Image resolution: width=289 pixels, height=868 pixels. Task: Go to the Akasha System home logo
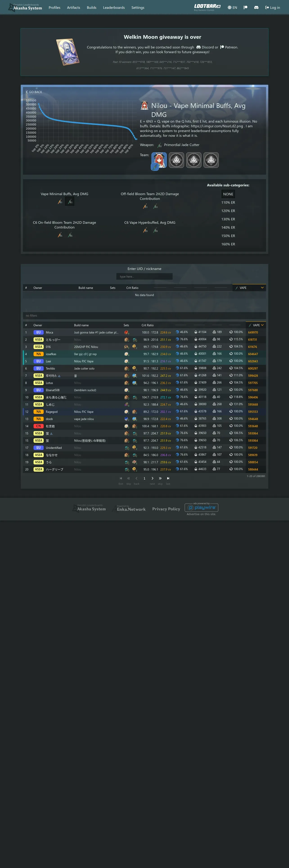25,7
